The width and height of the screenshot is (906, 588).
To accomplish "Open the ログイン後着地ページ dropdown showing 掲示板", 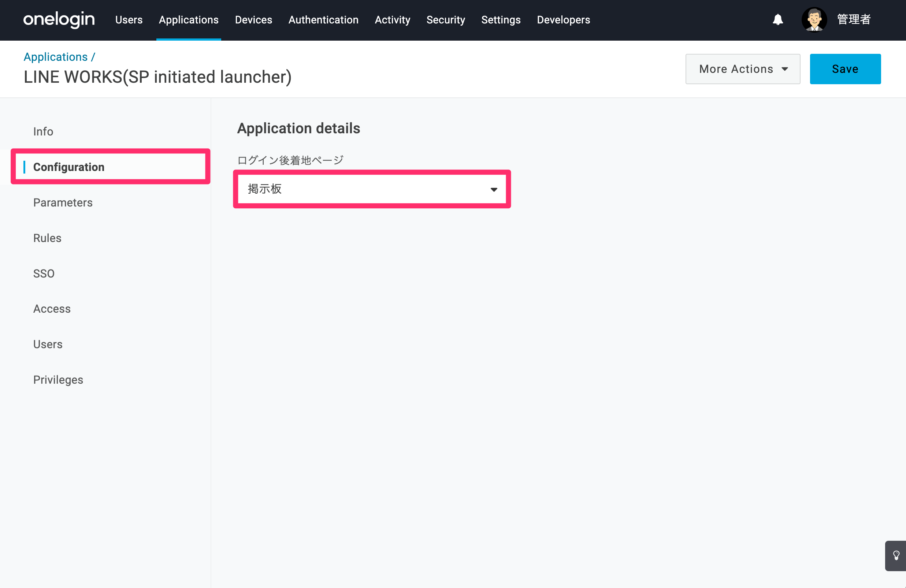I will [372, 189].
